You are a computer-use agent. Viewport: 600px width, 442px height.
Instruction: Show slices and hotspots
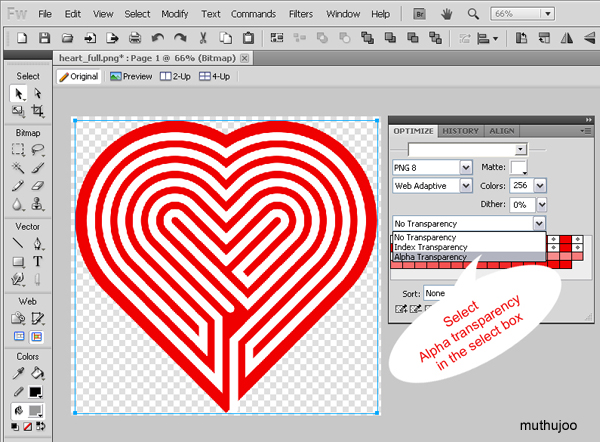pos(37,336)
